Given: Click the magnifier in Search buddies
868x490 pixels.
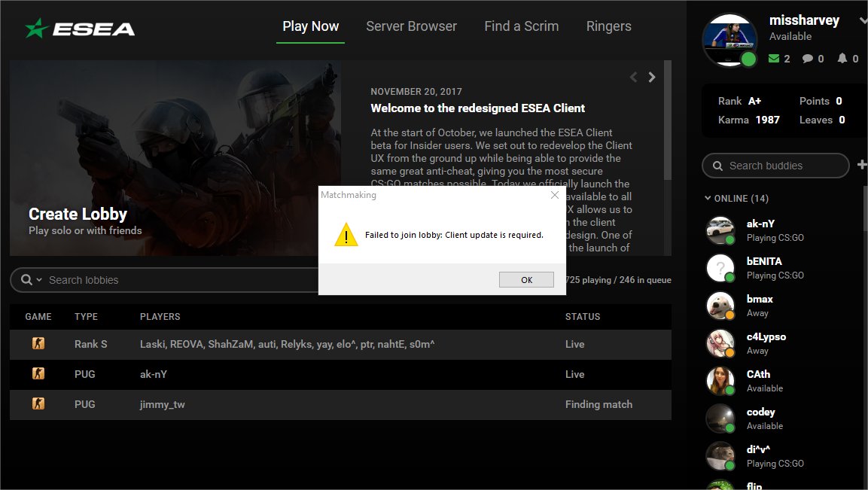Looking at the screenshot, I should 717,166.
